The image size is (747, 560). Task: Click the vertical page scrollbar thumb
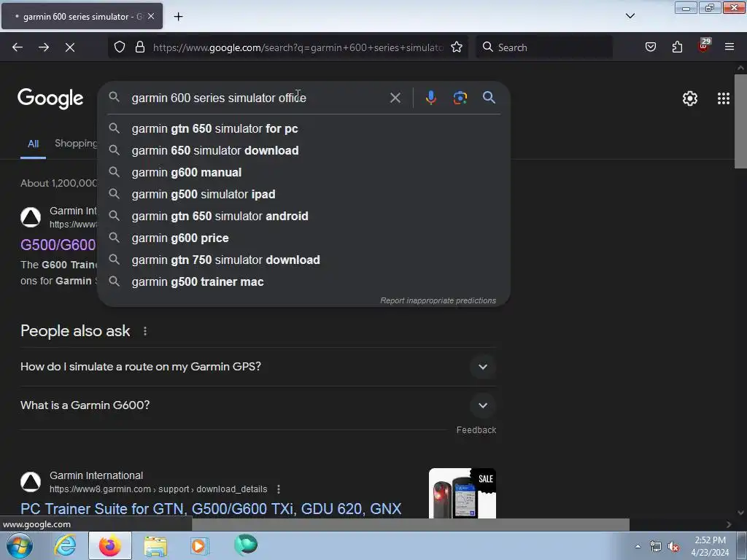coord(740,122)
